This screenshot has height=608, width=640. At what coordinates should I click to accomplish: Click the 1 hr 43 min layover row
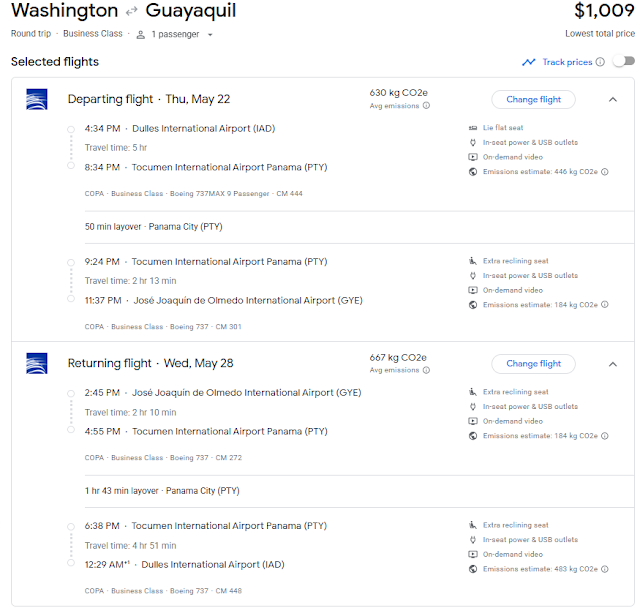pos(162,490)
